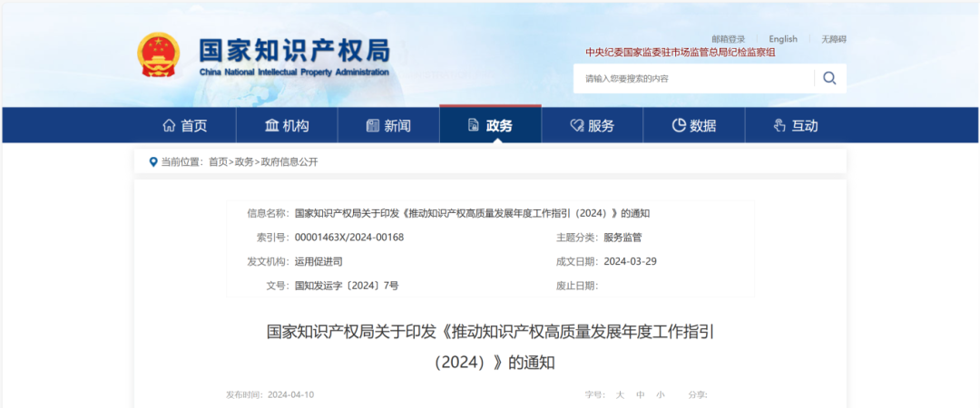Image resolution: width=980 pixels, height=408 pixels.
Task: Open the 数据 navigation tab
Action: click(x=694, y=126)
